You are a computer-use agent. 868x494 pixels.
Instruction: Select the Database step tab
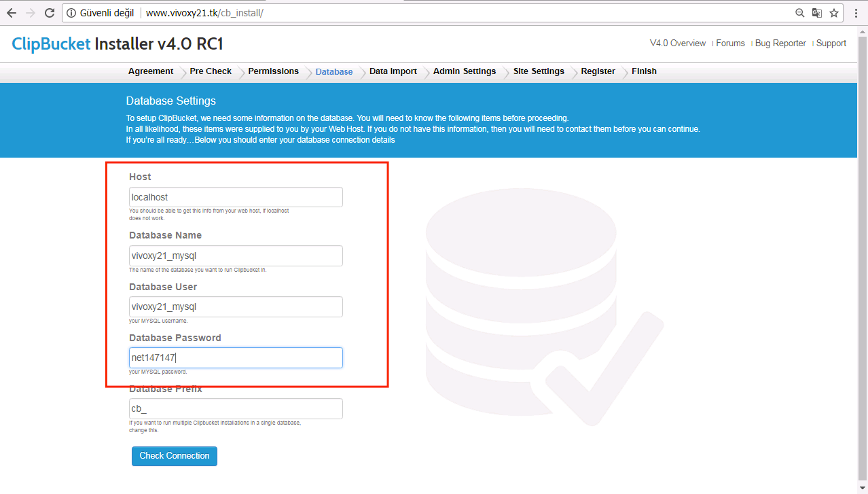coord(334,72)
